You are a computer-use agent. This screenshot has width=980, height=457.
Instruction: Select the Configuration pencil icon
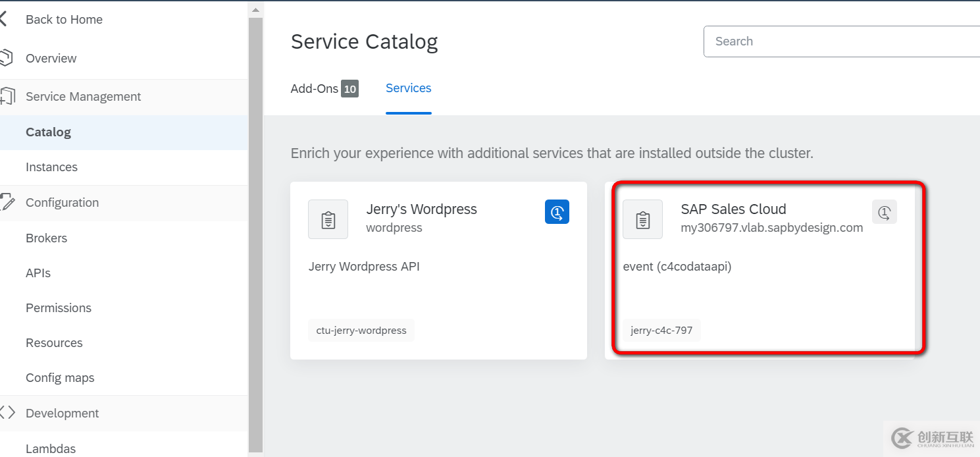[6, 202]
